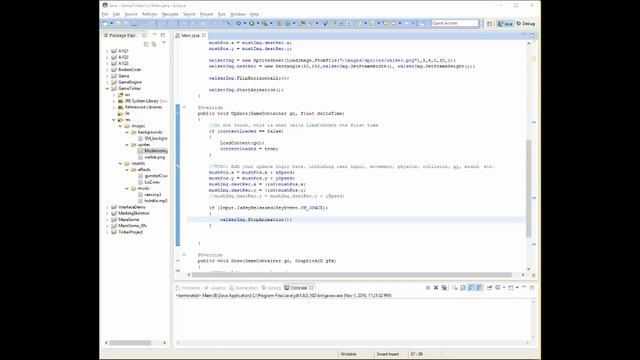Viewport: 640px width, 360px height.
Task: Open the File menu
Action: coord(105,14)
